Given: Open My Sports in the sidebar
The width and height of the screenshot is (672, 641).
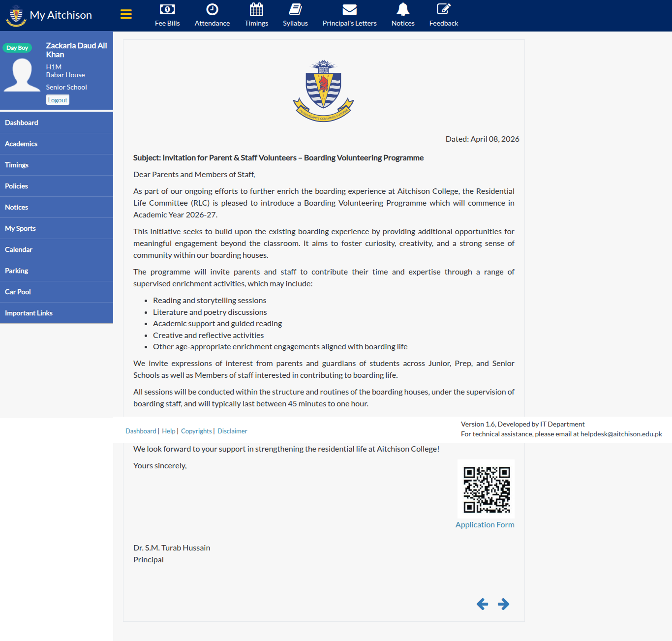Looking at the screenshot, I should (57, 228).
